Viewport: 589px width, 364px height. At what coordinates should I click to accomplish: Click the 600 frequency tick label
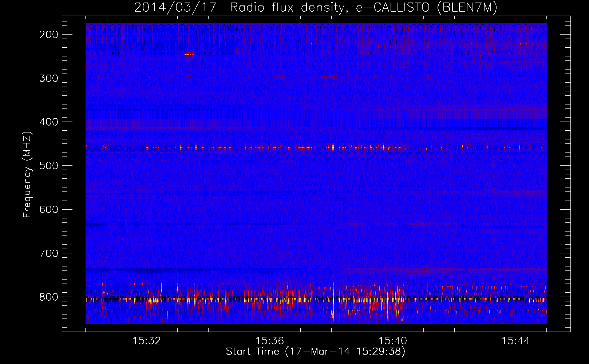point(48,209)
